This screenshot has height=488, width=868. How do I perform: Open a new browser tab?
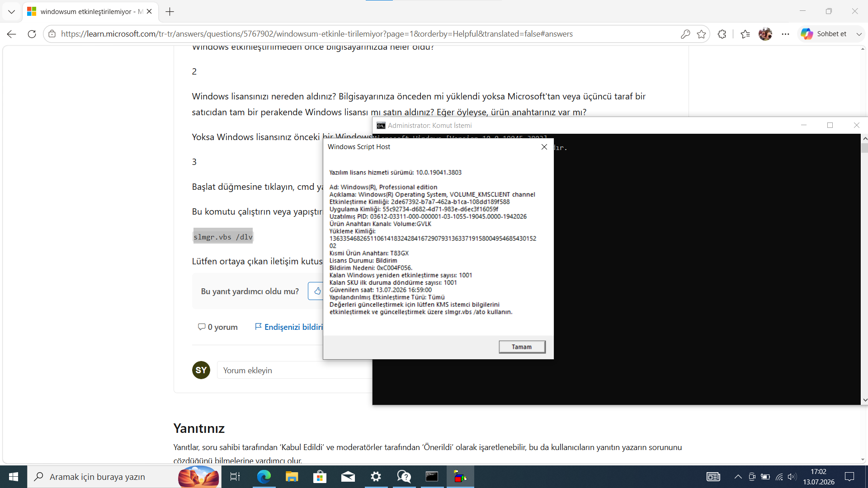[170, 12]
